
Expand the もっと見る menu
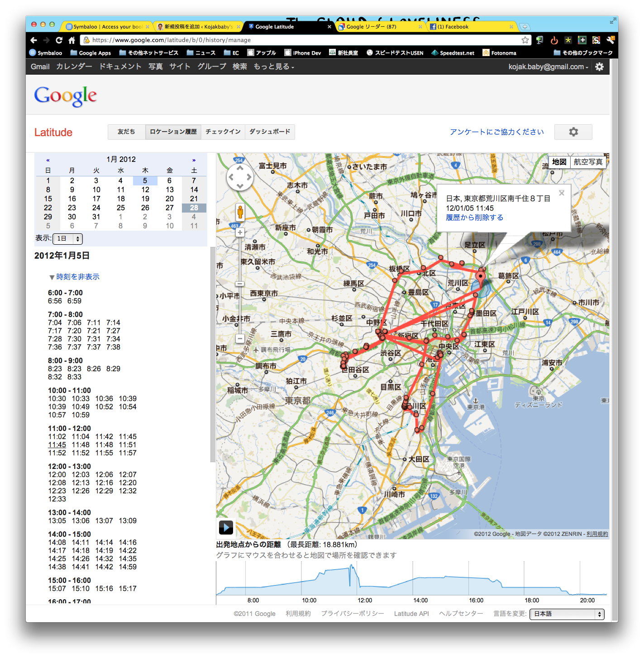click(x=273, y=67)
